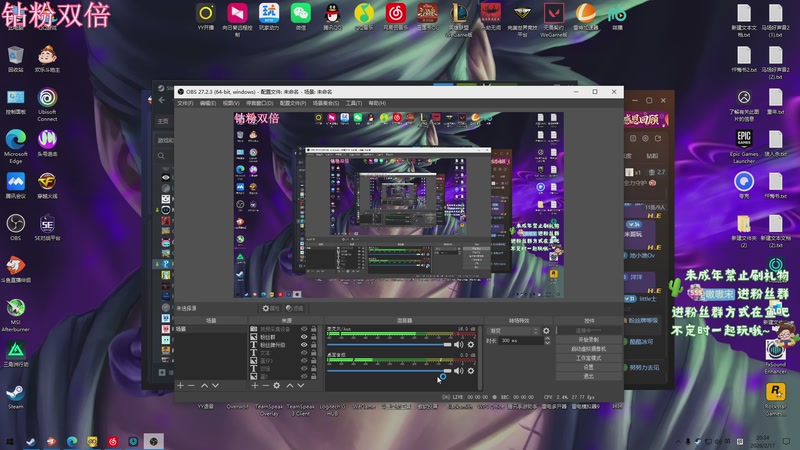Click the 退出 exit button
Viewport: 800px width, 450px height.
(x=589, y=377)
